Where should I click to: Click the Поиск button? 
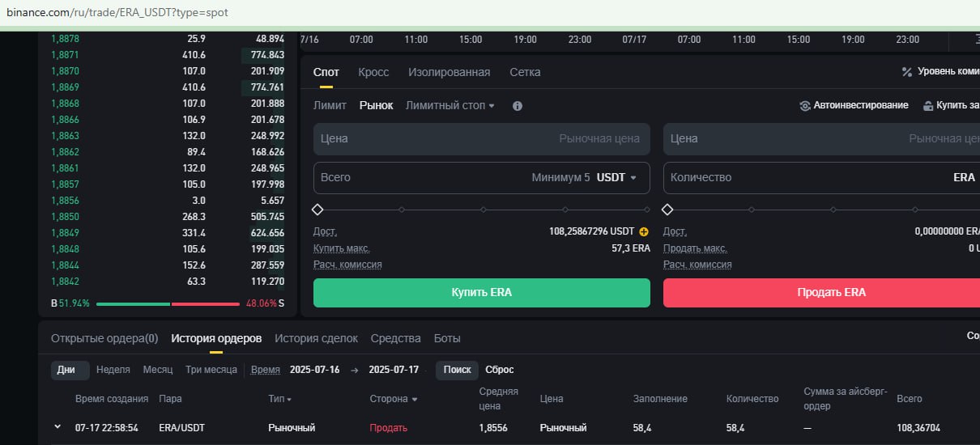pyautogui.click(x=457, y=370)
